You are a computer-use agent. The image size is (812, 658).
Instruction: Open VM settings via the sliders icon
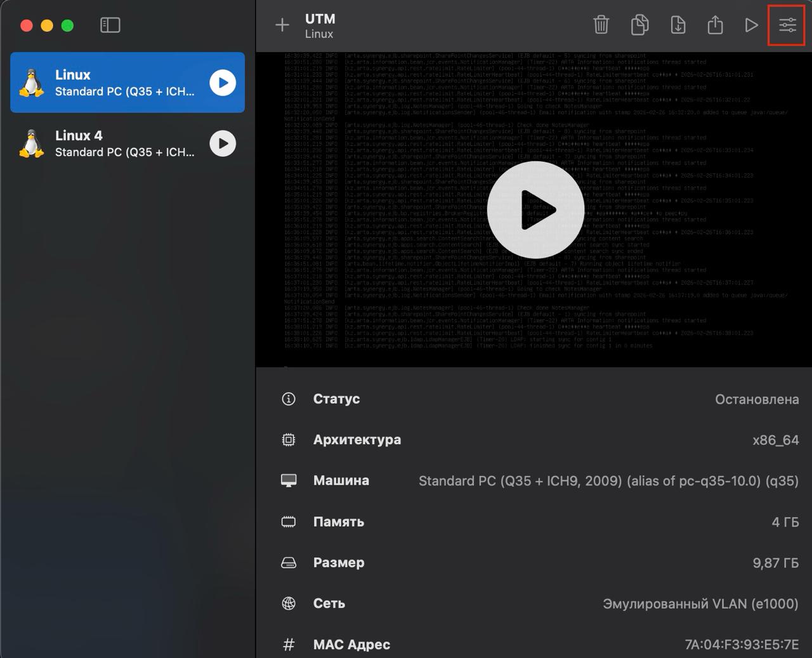tap(786, 25)
